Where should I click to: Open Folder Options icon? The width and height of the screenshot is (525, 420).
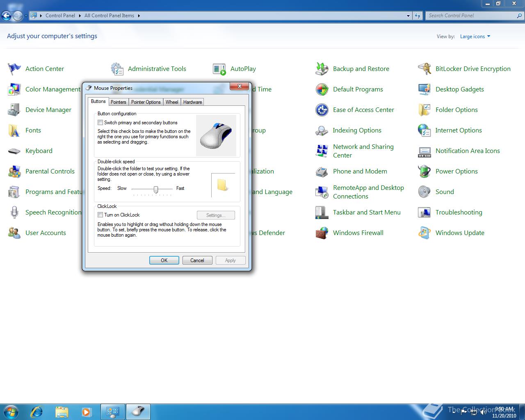coord(425,110)
